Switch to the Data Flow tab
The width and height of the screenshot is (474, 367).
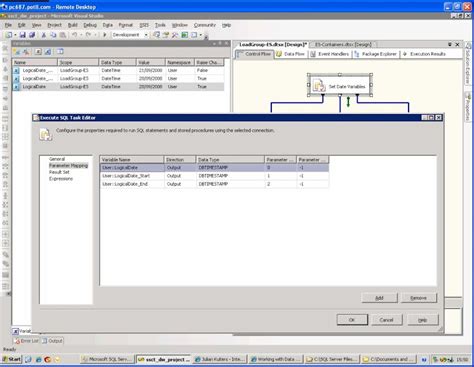point(291,54)
